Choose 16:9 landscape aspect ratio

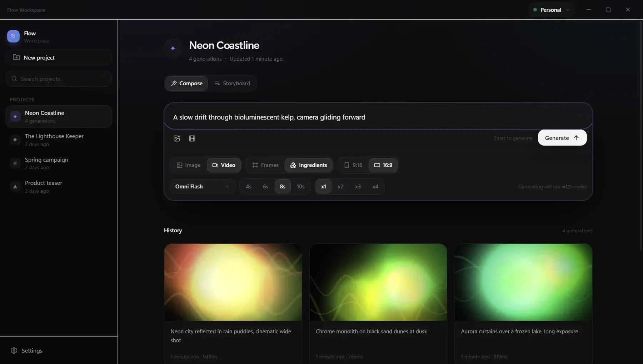[383, 165]
